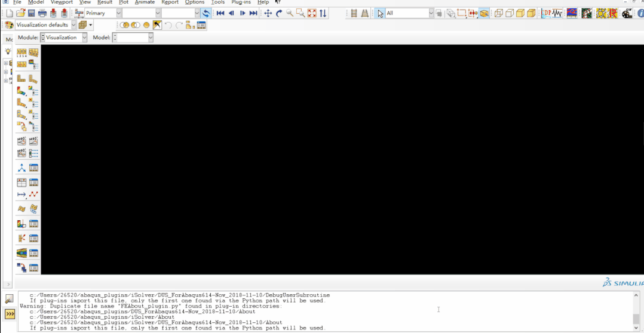Click the CDP plug-in icon
This screenshot has width=644, height=333.
(546, 14)
